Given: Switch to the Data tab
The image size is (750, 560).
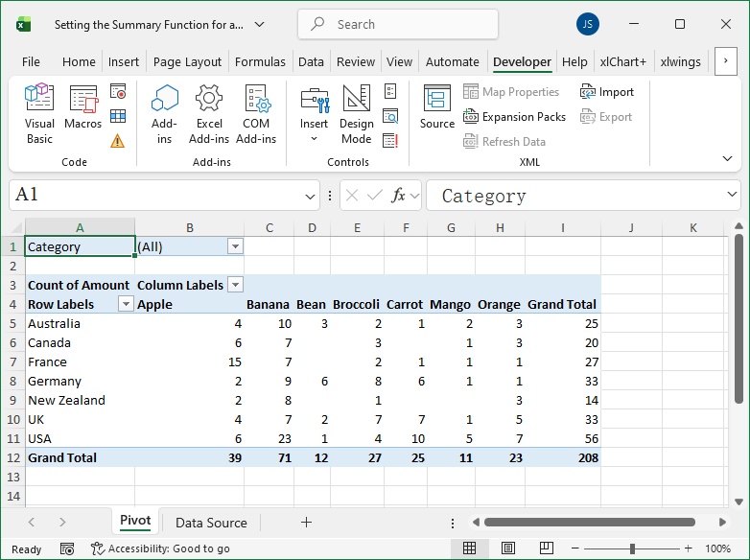Looking at the screenshot, I should [311, 61].
